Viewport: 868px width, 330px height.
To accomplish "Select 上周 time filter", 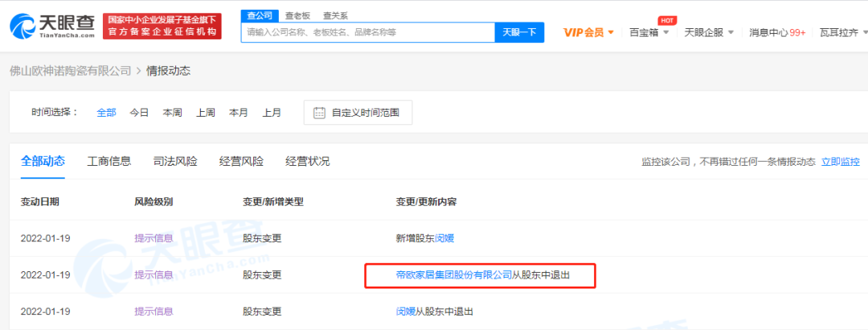I will click(206, 113).
